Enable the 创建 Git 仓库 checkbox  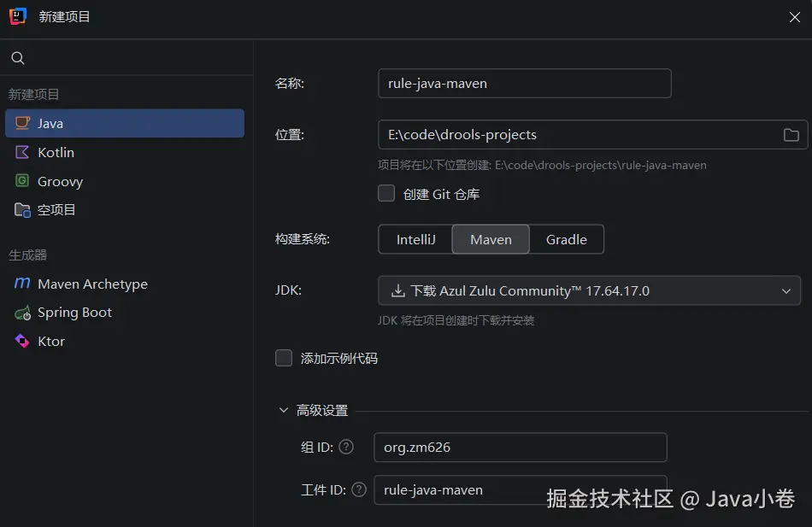386,194
